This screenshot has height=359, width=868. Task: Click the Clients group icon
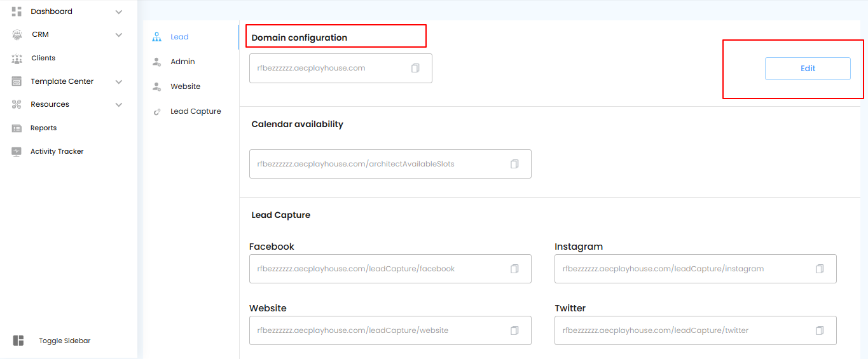[17, 58]
